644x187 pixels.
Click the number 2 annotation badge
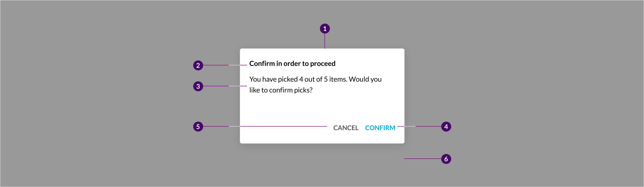(198, 65)
